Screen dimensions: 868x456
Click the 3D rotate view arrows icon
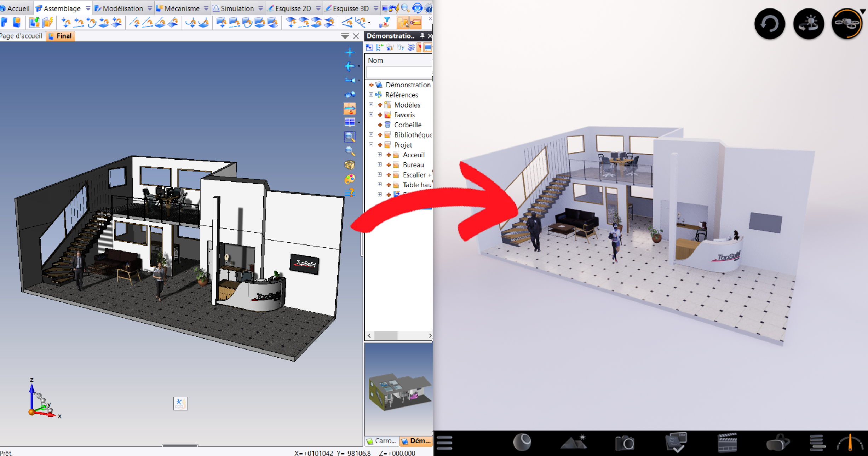(x=350, y=66)
